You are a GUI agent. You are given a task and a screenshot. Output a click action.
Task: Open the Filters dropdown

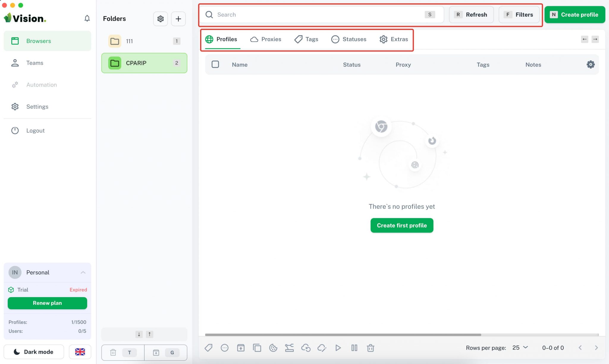pos(519,14)
